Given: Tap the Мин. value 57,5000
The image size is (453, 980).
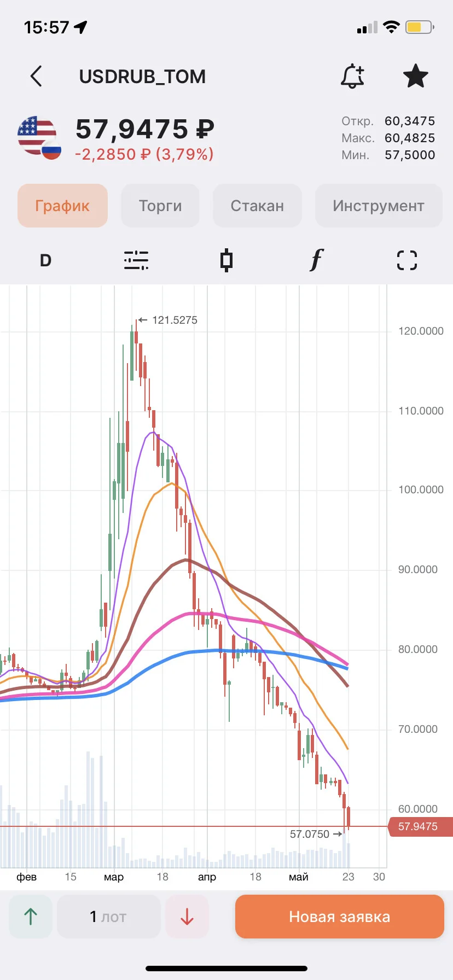Looking at the screenshot, I should coord(410,155).
